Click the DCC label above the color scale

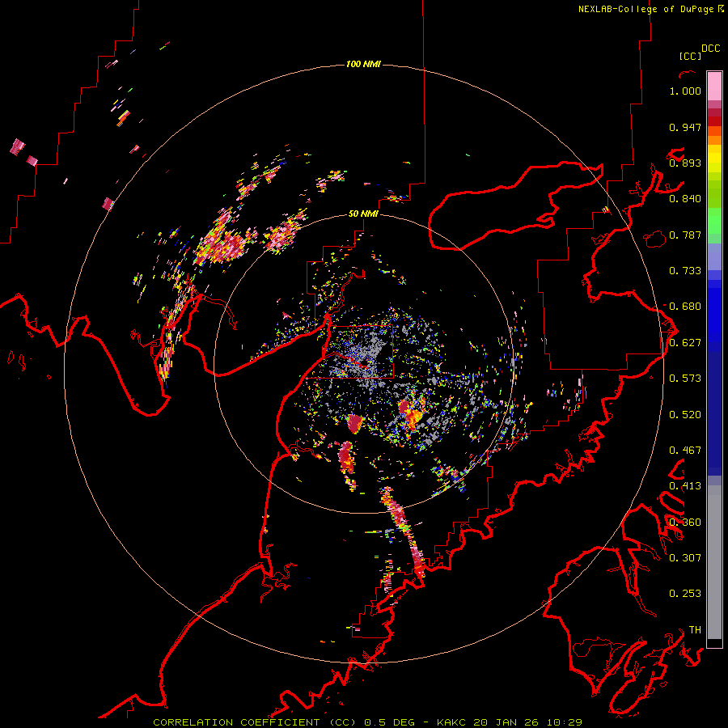(711, 49)
